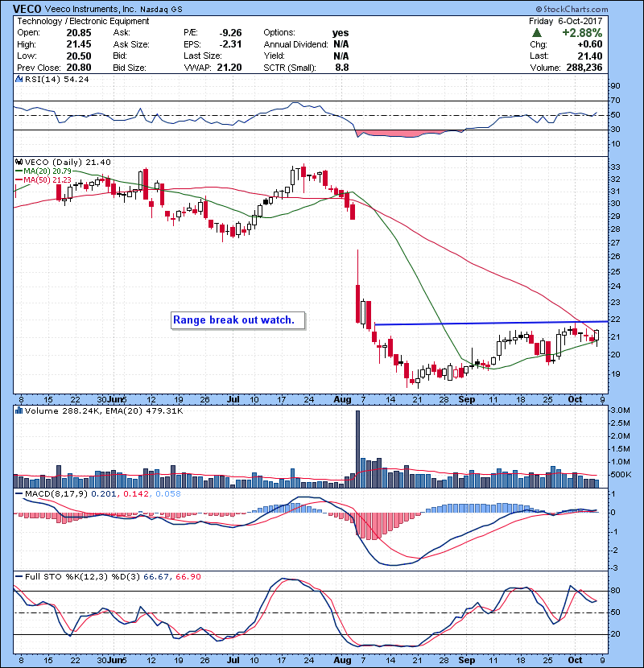Click the P/E value -9.26
Screen dimensions: 644x668
coord(230,33)
